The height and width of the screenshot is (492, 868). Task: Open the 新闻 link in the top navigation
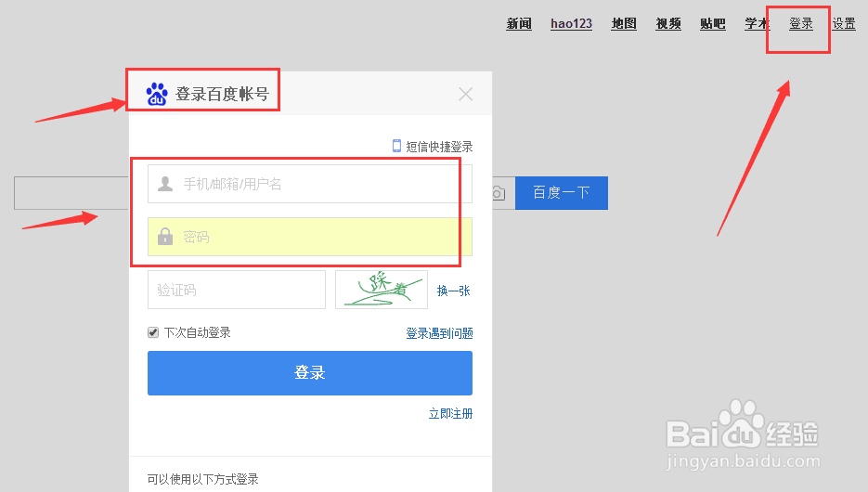point(519,24)
